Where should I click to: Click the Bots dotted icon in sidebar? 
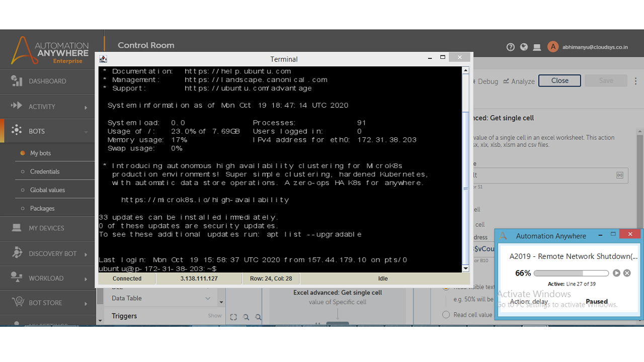pyautogui.click(x=17, y=130)
